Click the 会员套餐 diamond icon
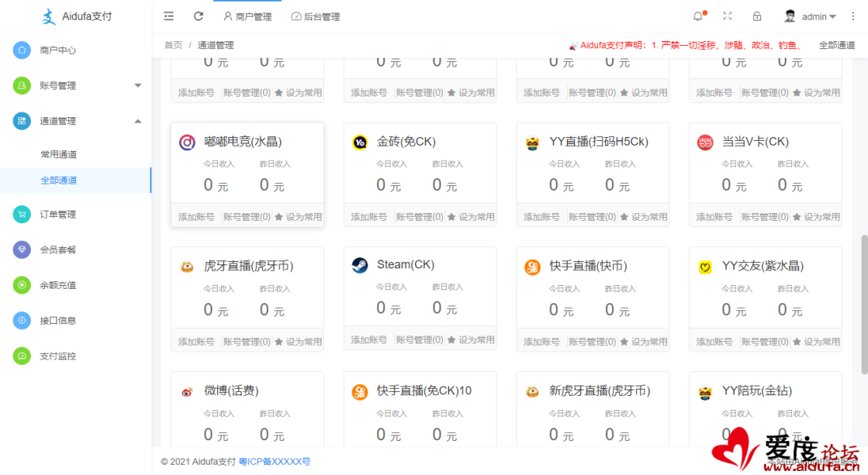Viewport: 868px width, 475px height. [x=21, y=249]
